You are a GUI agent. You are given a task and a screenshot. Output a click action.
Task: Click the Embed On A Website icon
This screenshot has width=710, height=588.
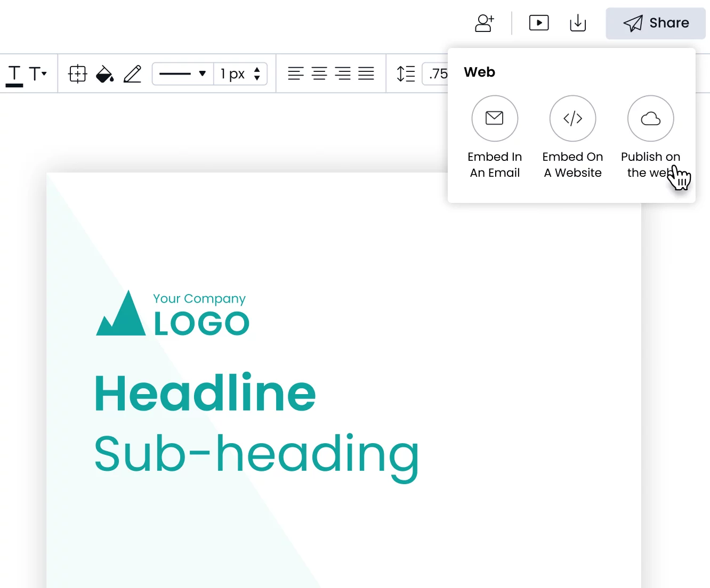572,118
